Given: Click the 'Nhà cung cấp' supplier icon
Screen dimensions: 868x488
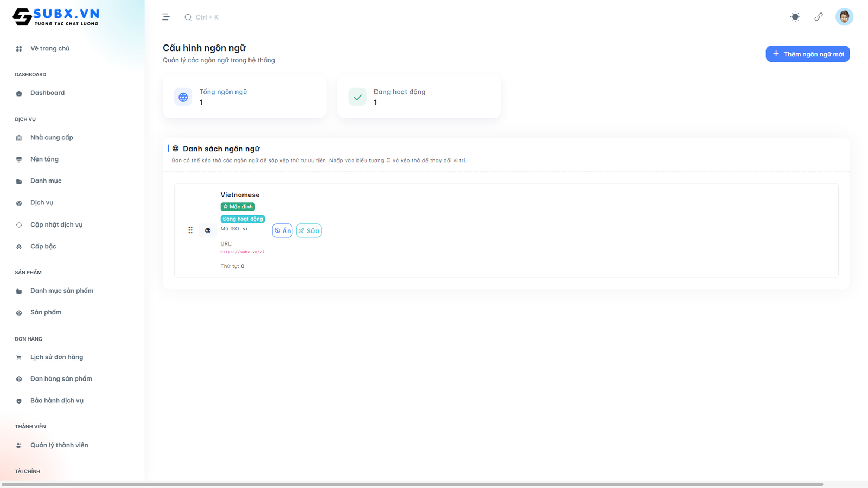Looking at the screenshot, I should 18,137.
